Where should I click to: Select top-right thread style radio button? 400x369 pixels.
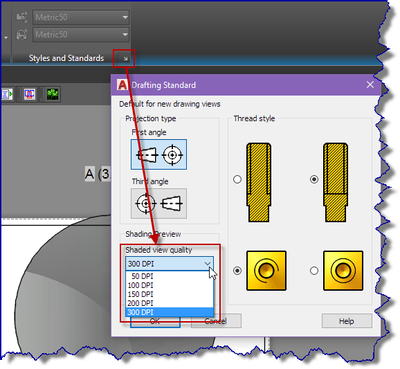coord(314,179)
